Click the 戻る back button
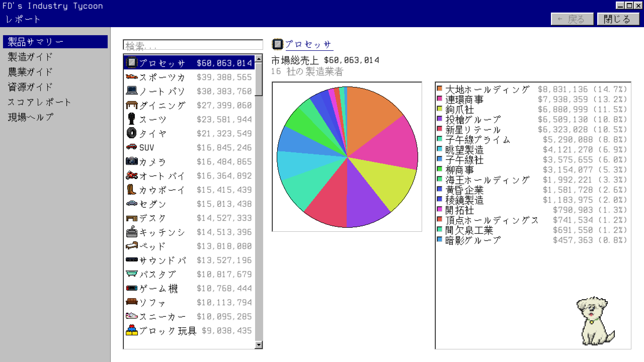 tap(572, 19)
